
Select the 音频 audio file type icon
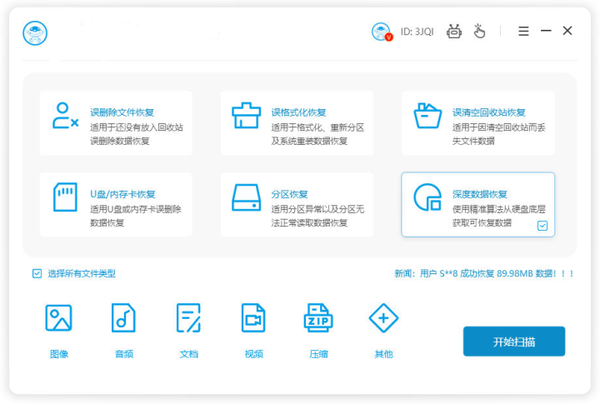pyautogui.click(x=123, y=318)
